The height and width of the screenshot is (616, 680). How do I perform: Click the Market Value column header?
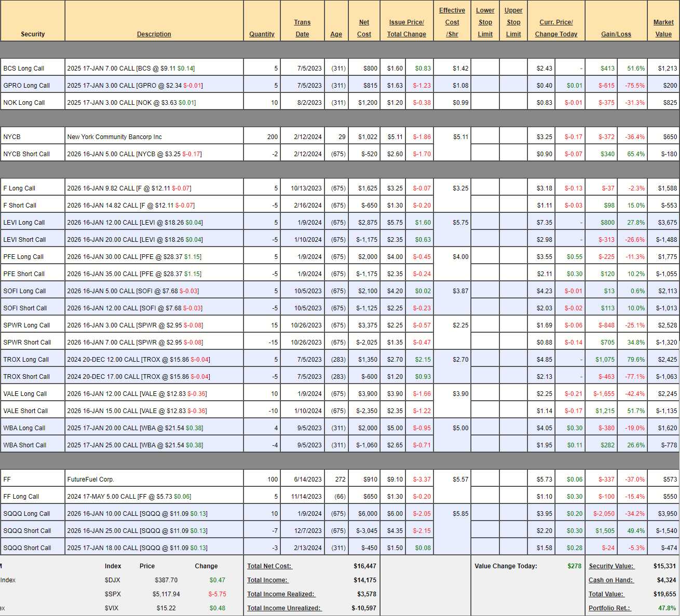663,28
